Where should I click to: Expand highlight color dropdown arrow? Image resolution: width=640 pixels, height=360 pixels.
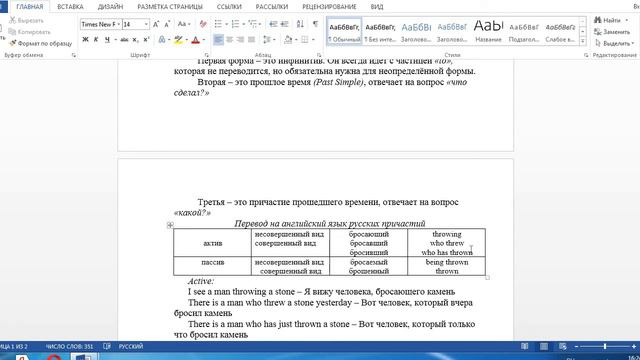[187, 40]
